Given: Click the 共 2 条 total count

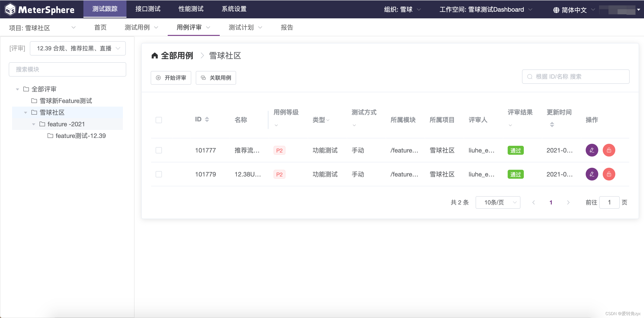Looking at the screenshot, I should pos(459,202).
